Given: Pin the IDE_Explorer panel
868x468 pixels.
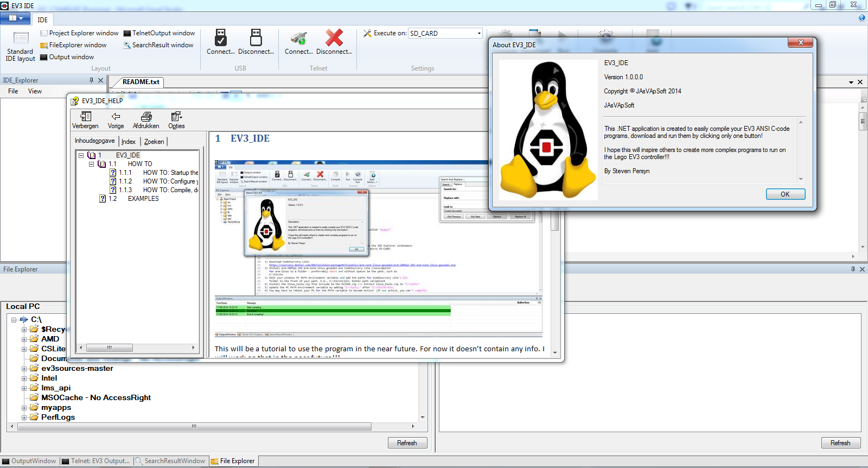Looking at the screenshot, I should coord(91,80).
